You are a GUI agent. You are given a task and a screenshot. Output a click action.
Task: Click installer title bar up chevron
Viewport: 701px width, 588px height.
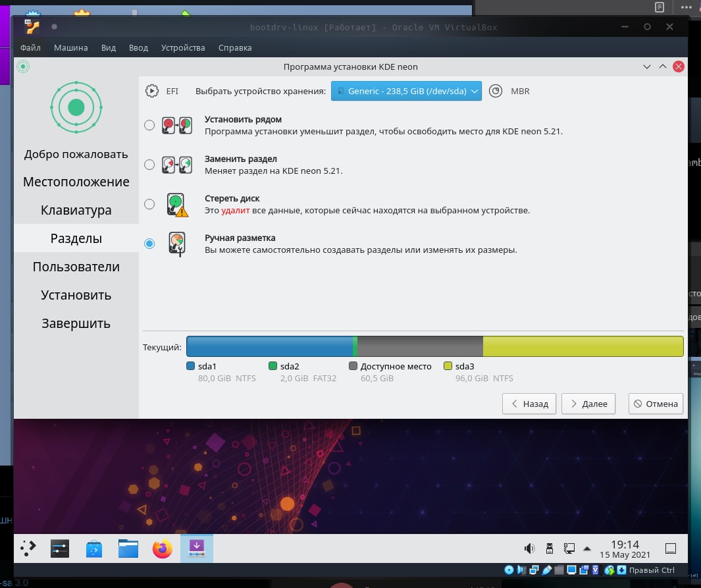[663, 67]
